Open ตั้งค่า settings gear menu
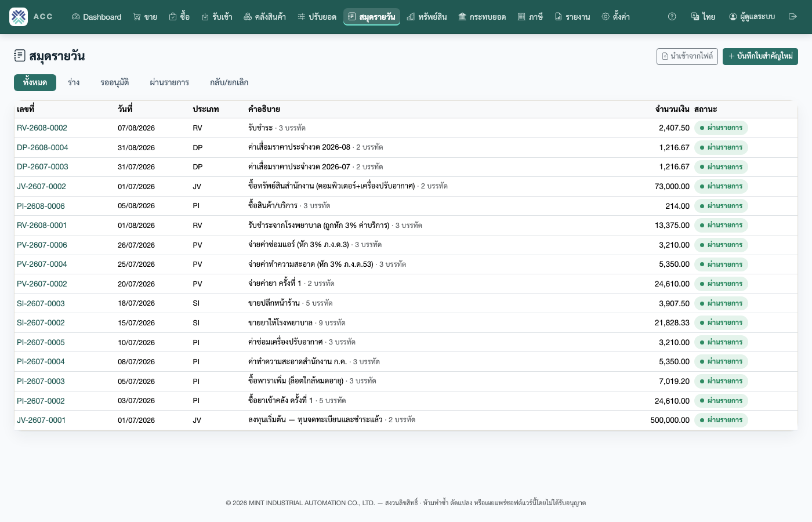Image resolution: width=812 pixels, height=522 pixels. click(615, 17)
